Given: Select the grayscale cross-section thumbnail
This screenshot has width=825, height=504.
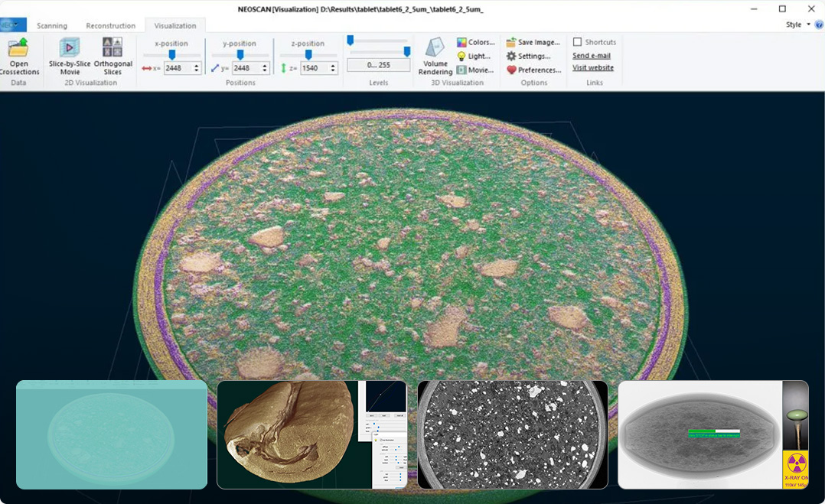Looking at the screenshot, I should click(513, 434).
